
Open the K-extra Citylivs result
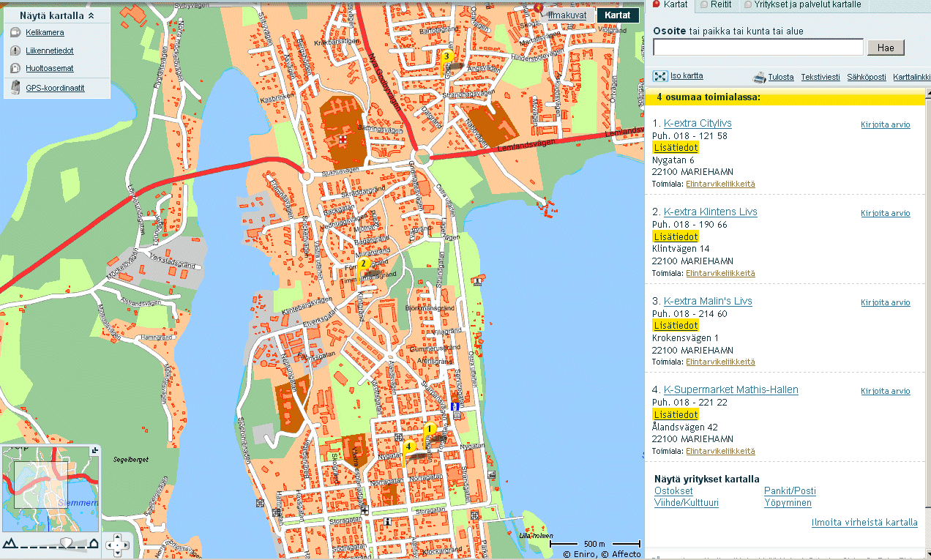(698, 123)
